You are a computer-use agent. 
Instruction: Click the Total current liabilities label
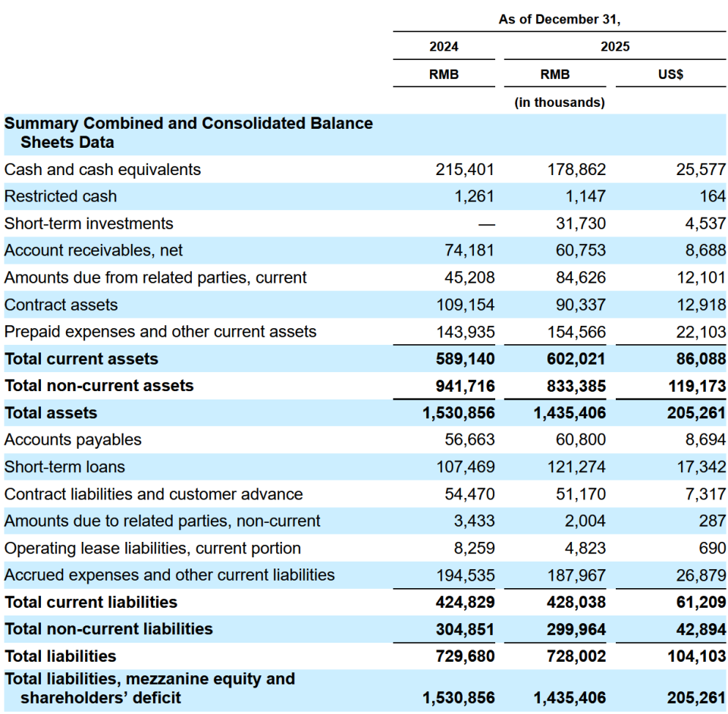pos(91,602)
